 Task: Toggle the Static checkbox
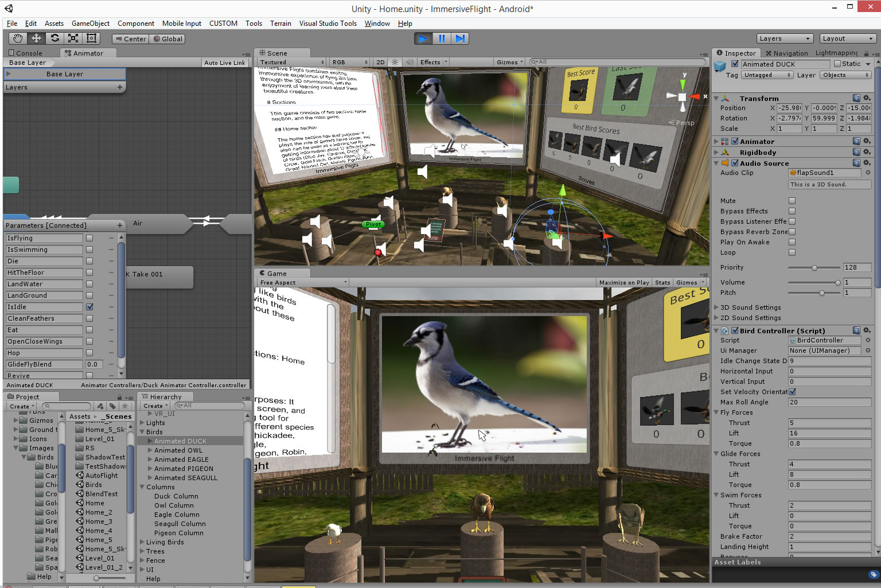tap(837, 64)
